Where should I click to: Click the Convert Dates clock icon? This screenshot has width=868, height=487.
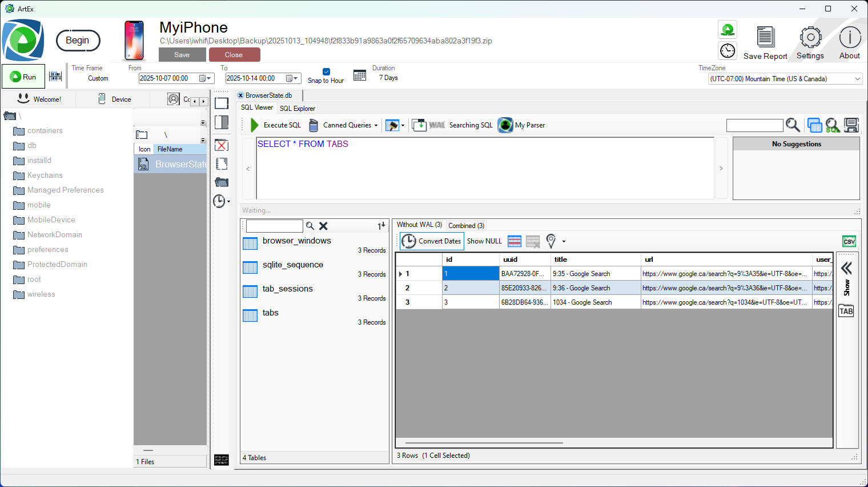[408, 241]
